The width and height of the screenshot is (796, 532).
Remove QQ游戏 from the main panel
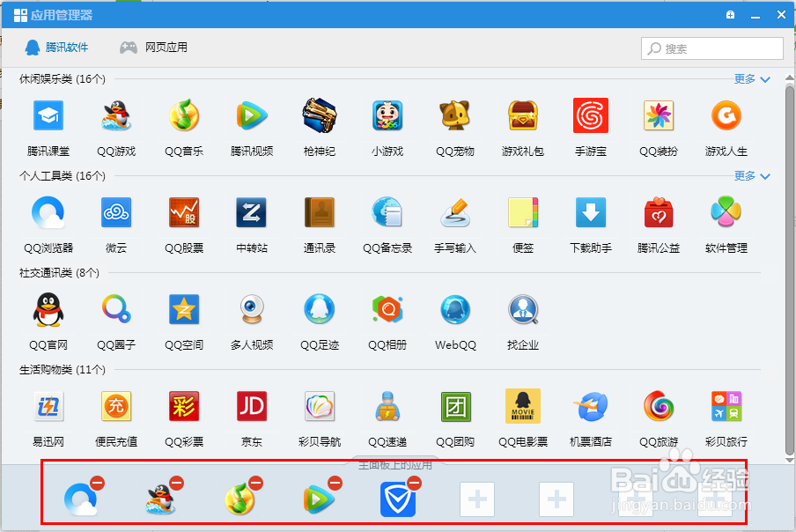177,483
